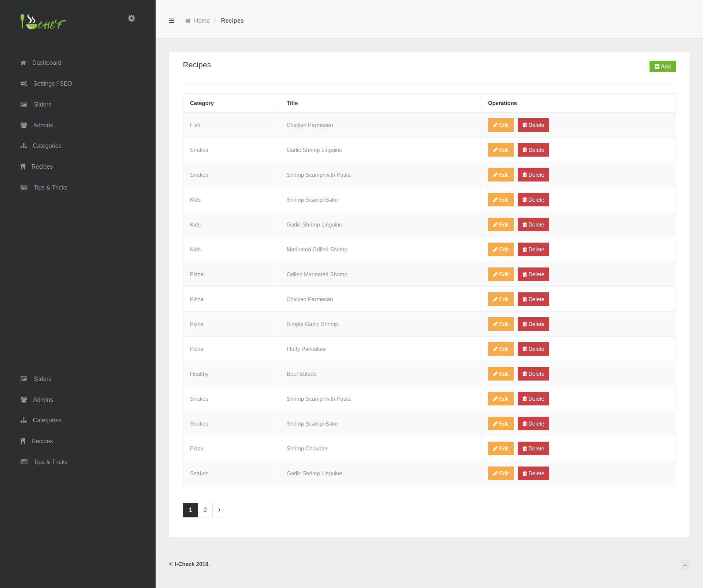Toggle sidebar with the hamburger menu icon
This screenshot has width=703, height=588.
pyautogui.click(x=171, y=21)
